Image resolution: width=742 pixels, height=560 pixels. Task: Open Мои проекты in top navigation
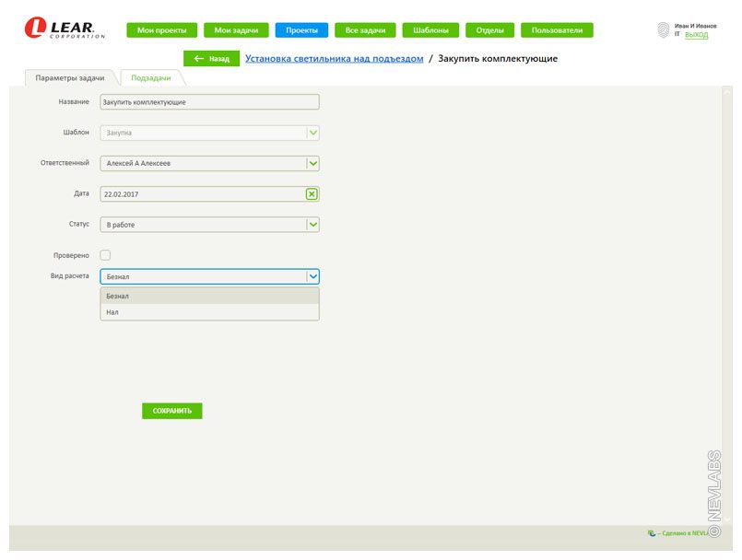click(x=161, y=30)
